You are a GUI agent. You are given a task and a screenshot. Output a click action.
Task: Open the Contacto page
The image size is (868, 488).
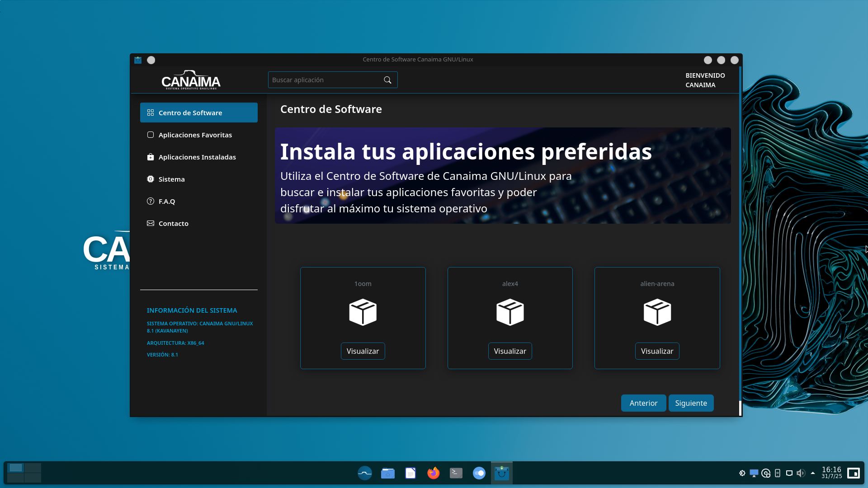pos(199,223)
